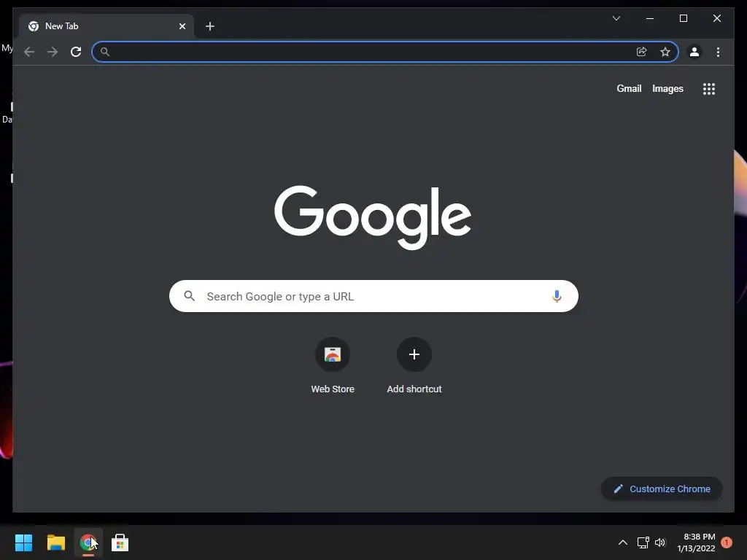Open the Windows Start menu
Viewport: 747px width, 560px height.
[x=23, y=542]
